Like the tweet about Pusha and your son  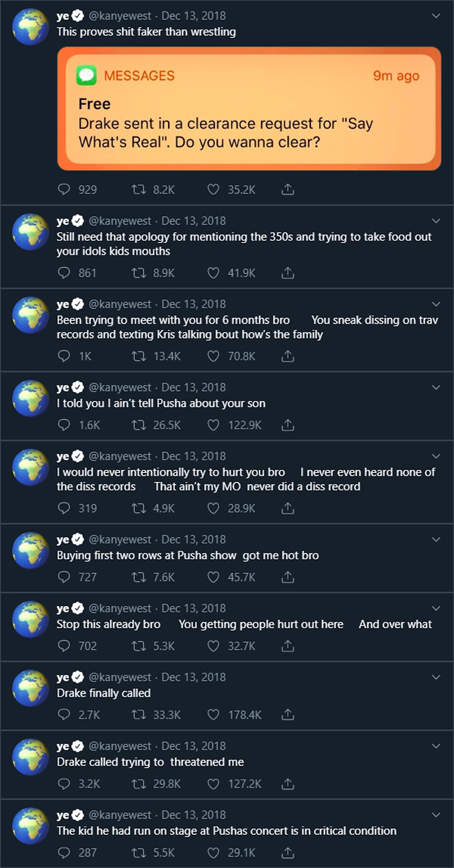(214, 425)
